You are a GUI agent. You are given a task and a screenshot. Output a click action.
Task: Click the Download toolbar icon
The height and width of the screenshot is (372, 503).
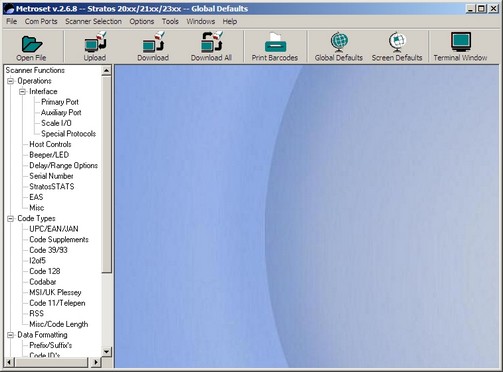coord(153,42)
